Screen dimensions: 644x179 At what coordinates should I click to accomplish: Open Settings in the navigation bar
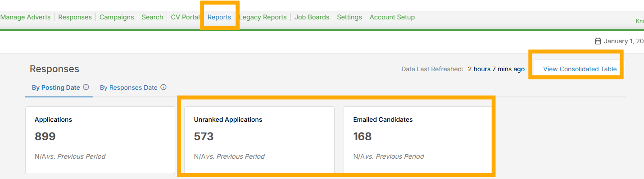tap(349, 17)
